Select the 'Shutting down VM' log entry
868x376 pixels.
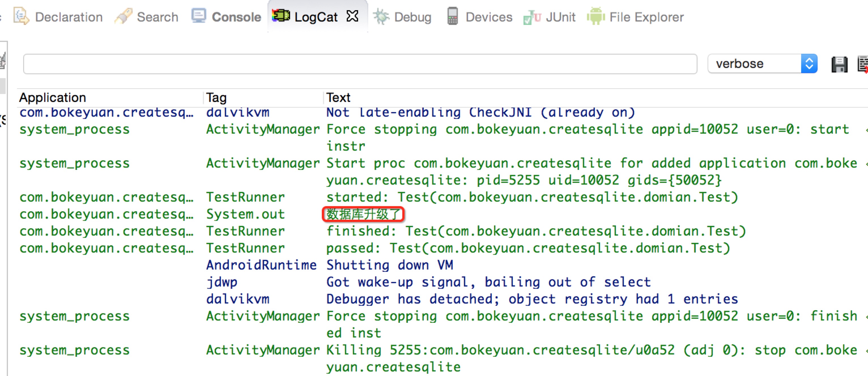click(390, 265)
